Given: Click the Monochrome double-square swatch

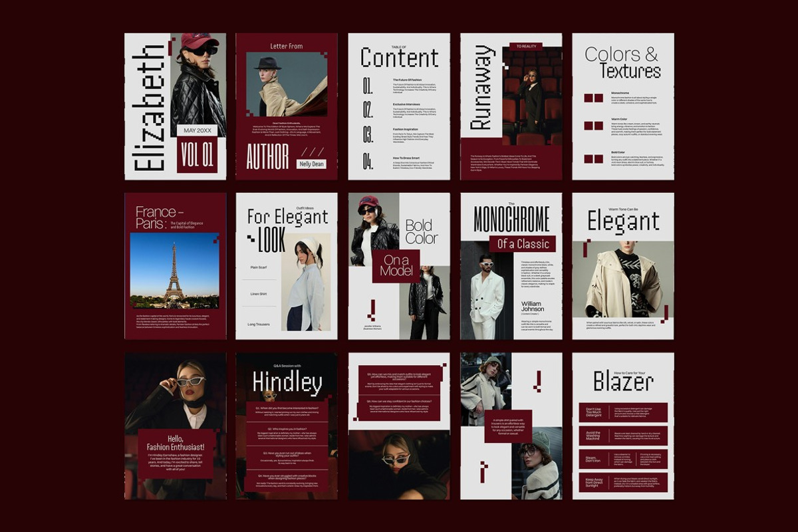Looking at the screenshot, I should coord(593,98).
